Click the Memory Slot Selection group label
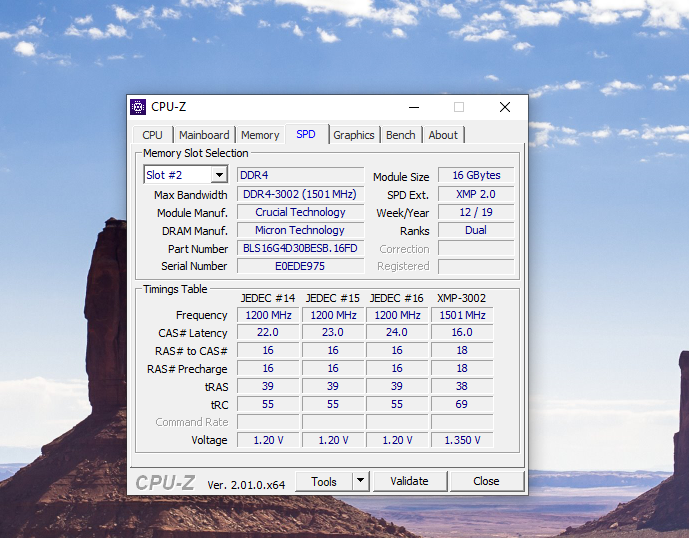Screen dimensions: 689x538 [196, 153]
